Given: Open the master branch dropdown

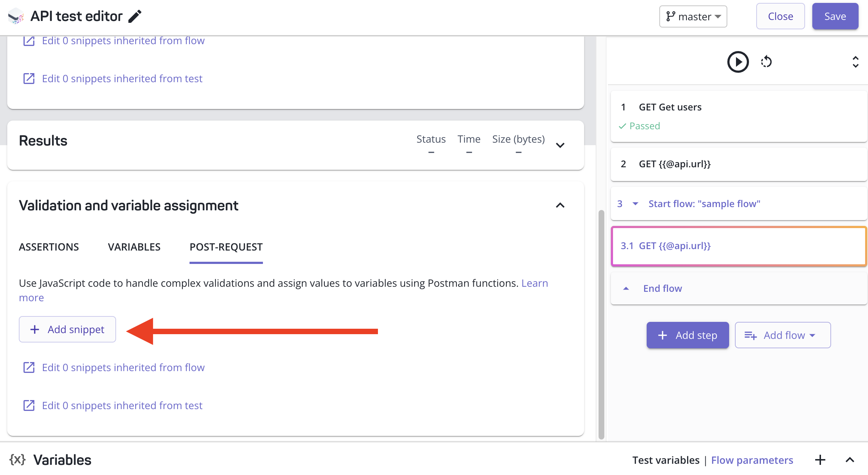Looking at the screenshot, I should coord(693,16).
